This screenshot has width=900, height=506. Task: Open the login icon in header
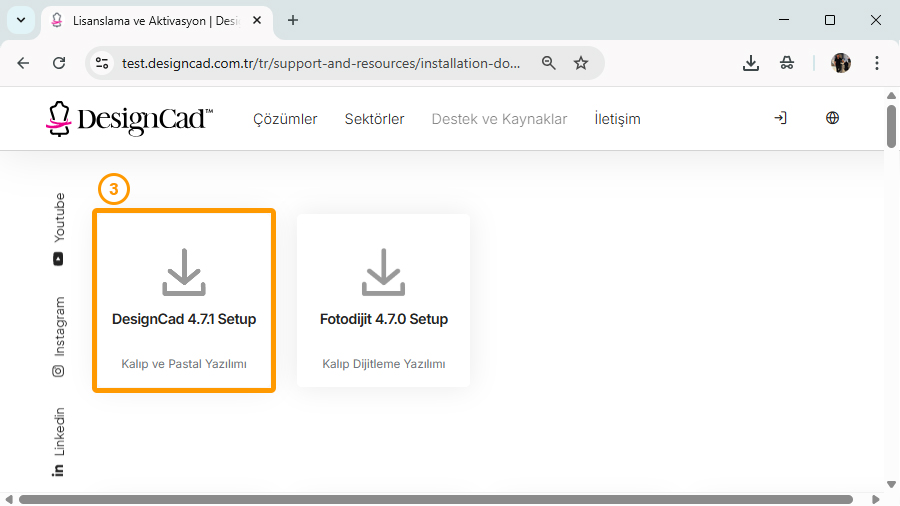click(780, 118)
